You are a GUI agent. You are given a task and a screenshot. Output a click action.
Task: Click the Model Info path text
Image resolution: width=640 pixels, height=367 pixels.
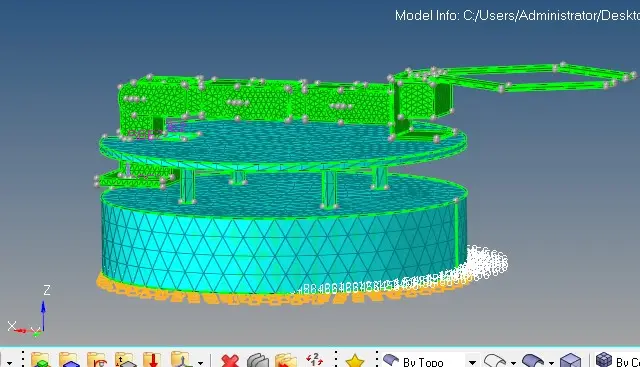point(517,16)
